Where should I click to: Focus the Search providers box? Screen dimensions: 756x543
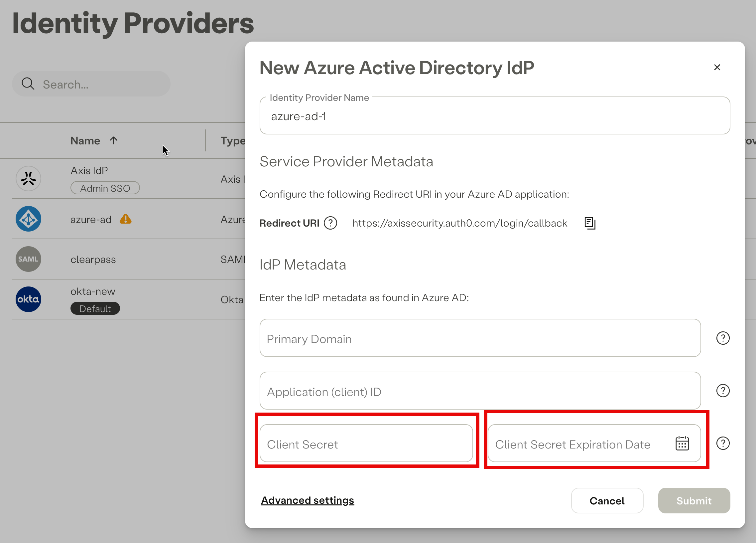pyautogui.click(x=91, y=84)
